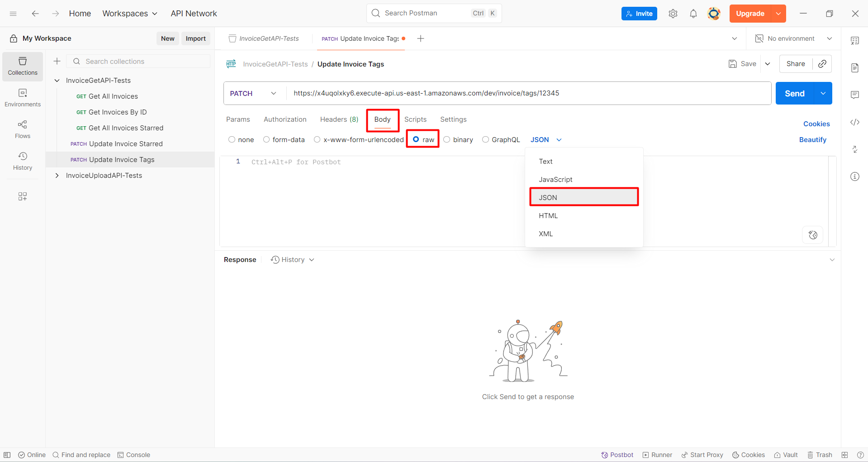Choose form-data as body type
The height and width of the screenshot is (462, 868).
click(266, 139)
